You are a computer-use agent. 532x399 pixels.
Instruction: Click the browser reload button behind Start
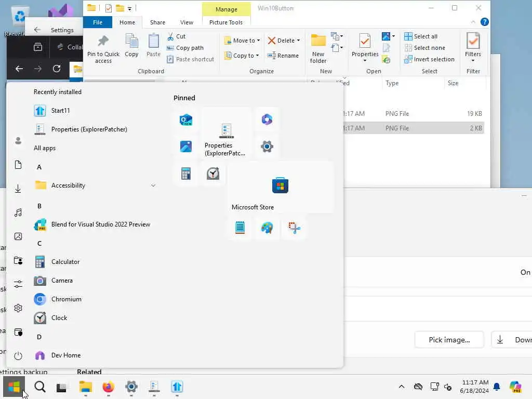(x=57, y=69)
